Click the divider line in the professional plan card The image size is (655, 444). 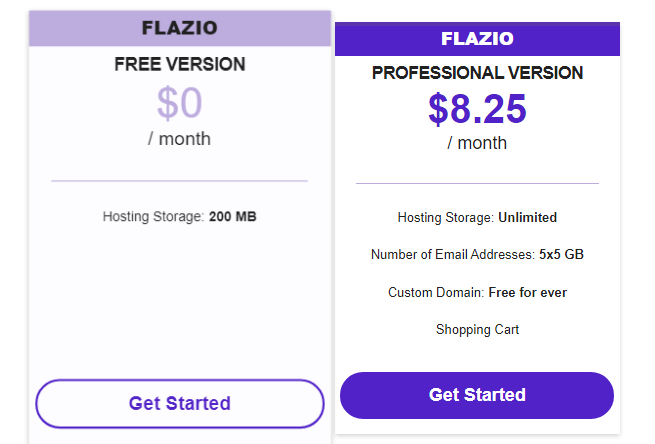(477, 184)
